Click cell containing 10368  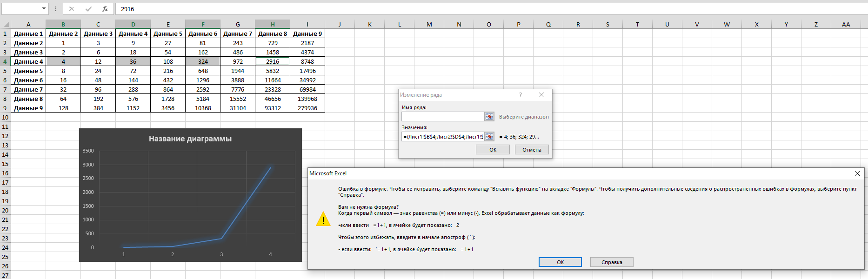(203, 108)
